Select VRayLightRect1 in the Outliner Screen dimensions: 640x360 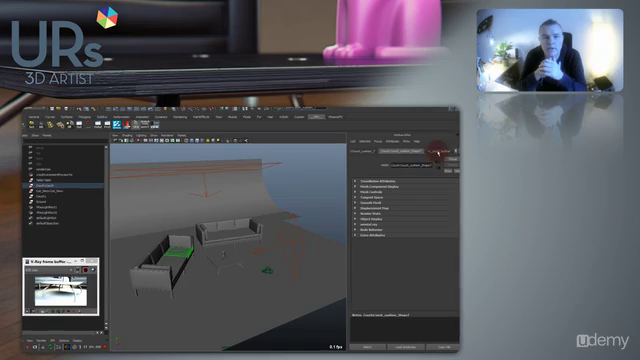coord(47,207)
